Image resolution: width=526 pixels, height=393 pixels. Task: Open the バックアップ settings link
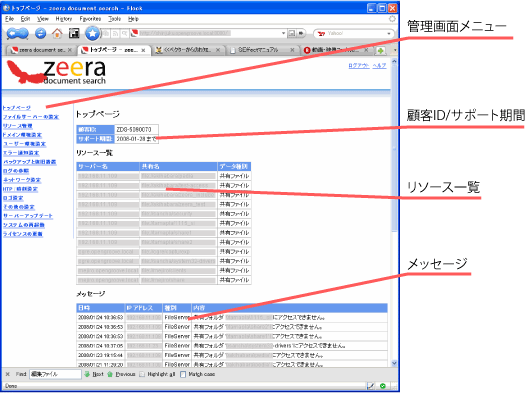[x=30, y=162]
